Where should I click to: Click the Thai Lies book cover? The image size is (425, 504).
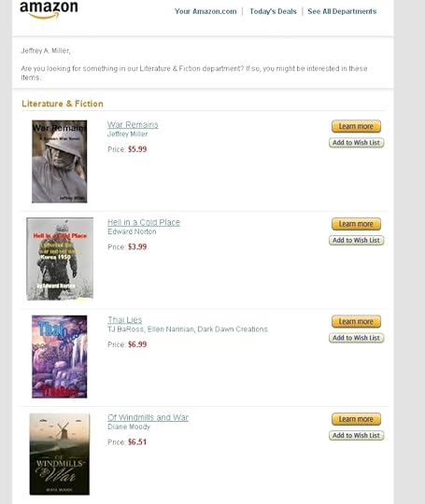click(60, 357)
